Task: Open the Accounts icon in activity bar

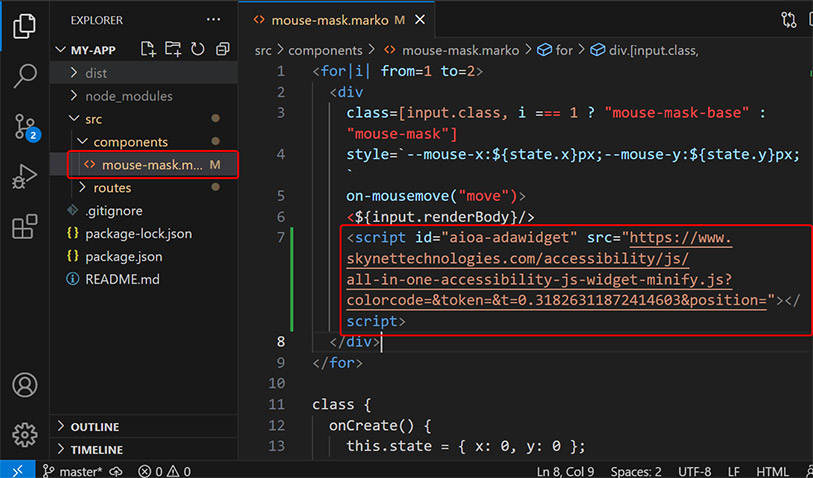Action: click(x=24, y=385)
